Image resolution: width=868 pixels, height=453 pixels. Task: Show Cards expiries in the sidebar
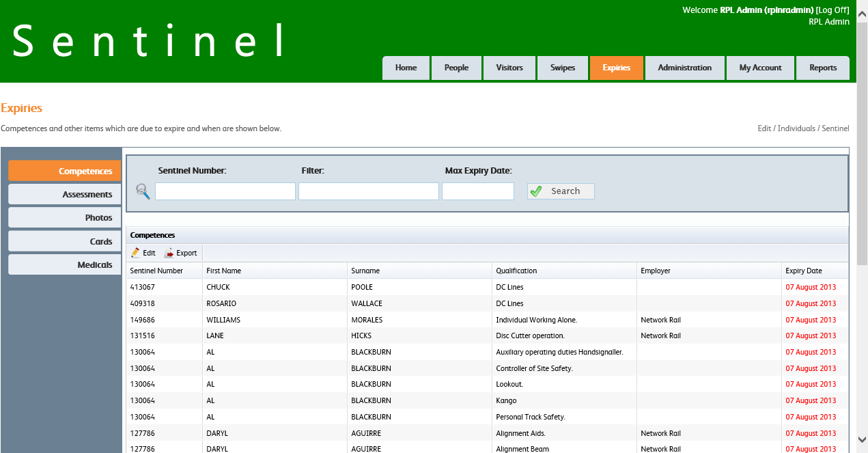(x=65, y=241)
